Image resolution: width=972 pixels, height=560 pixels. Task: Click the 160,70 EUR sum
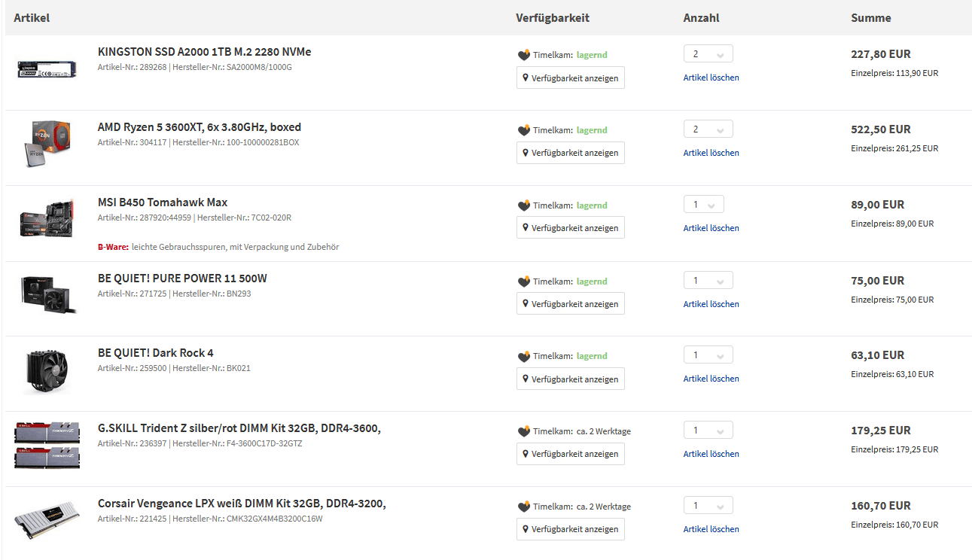881,506
